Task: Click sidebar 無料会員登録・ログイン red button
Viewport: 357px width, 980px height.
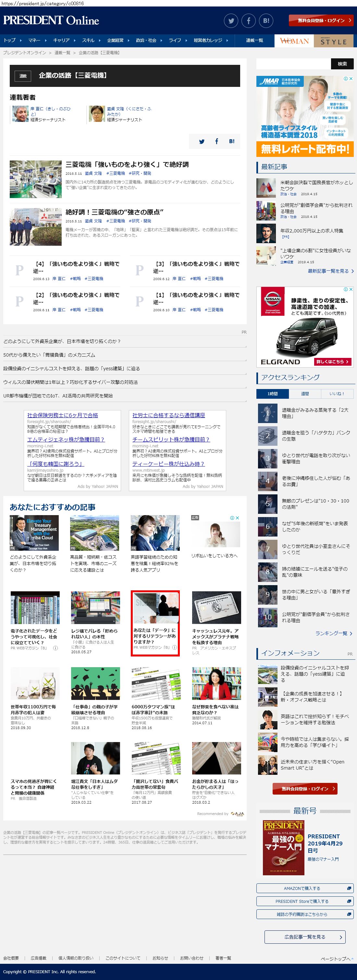Action: point(305,789)
